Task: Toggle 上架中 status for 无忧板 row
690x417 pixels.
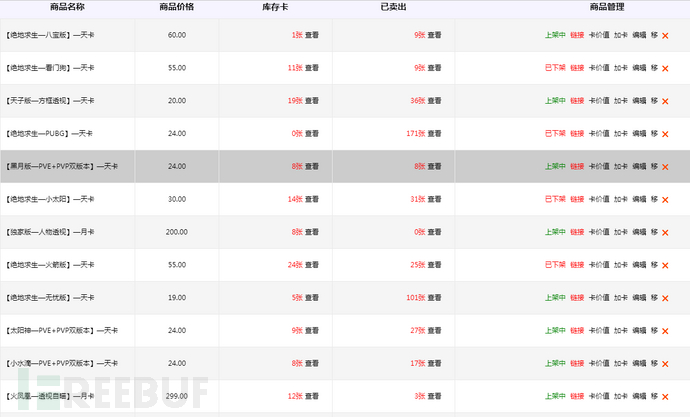Action: click(x=555, y=297)
